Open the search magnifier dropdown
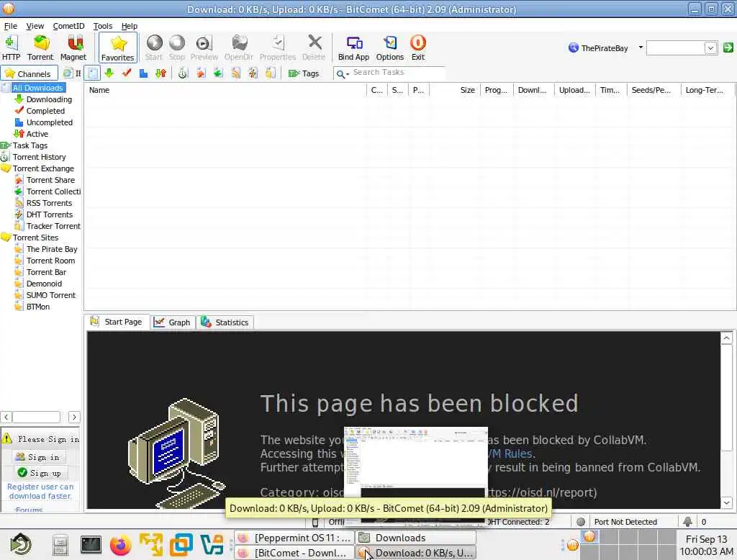Screen dimensions: 737x560 343,74
